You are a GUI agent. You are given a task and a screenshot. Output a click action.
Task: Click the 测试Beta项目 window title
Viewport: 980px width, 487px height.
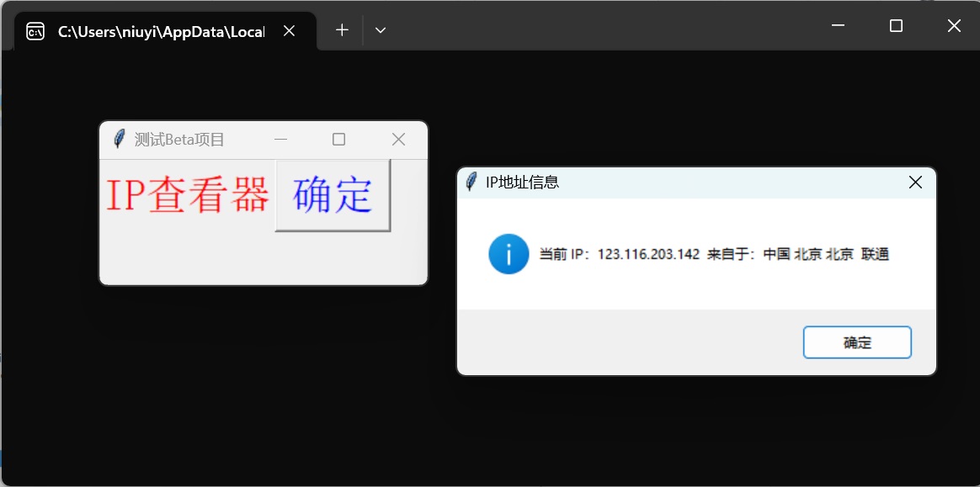pos(179,140)
